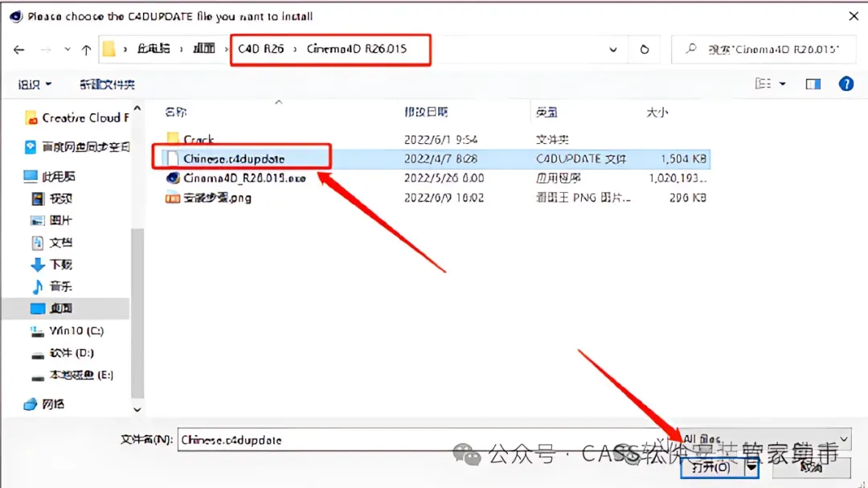Select Cinema4D_R26.015.exe file

click(x=244, y=178)
